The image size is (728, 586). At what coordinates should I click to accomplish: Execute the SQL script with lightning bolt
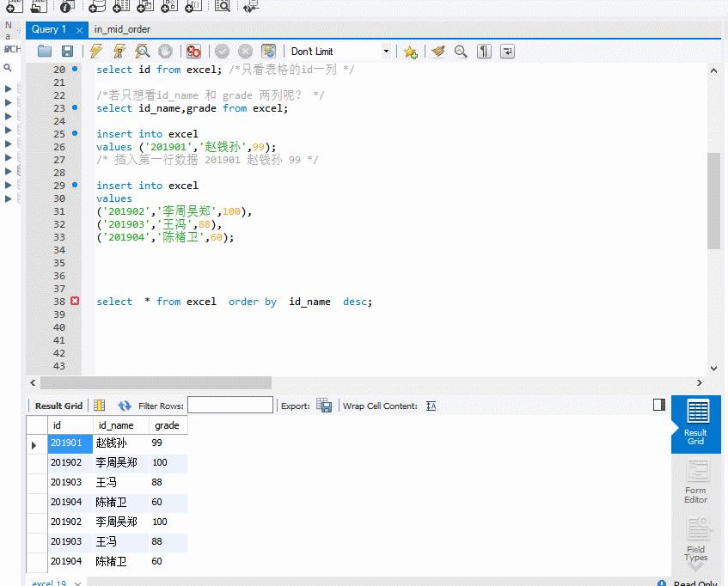pos(96,51)
